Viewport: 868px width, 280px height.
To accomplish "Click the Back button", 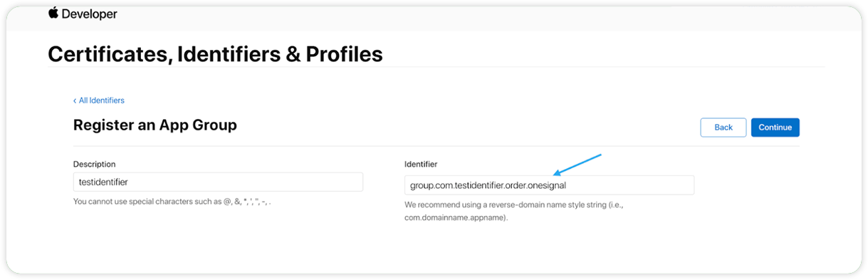I will tap(723, 128).
